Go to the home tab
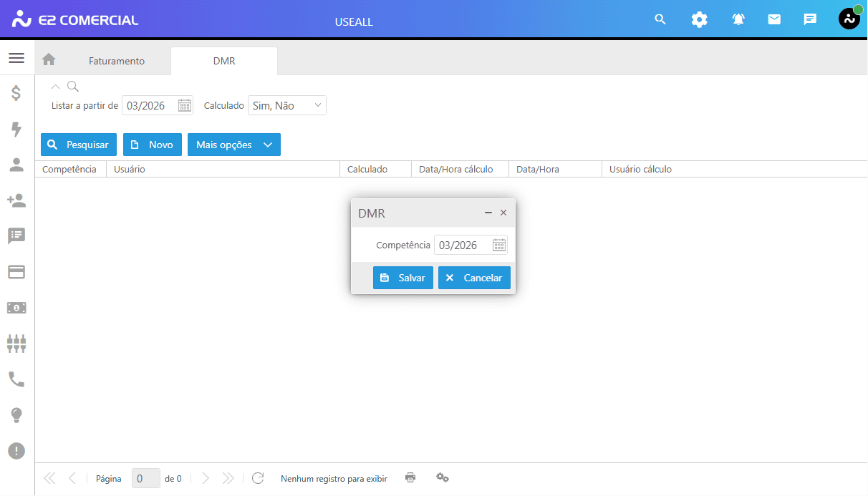Viewport: 868px width, 496px height. coord(49,60)
